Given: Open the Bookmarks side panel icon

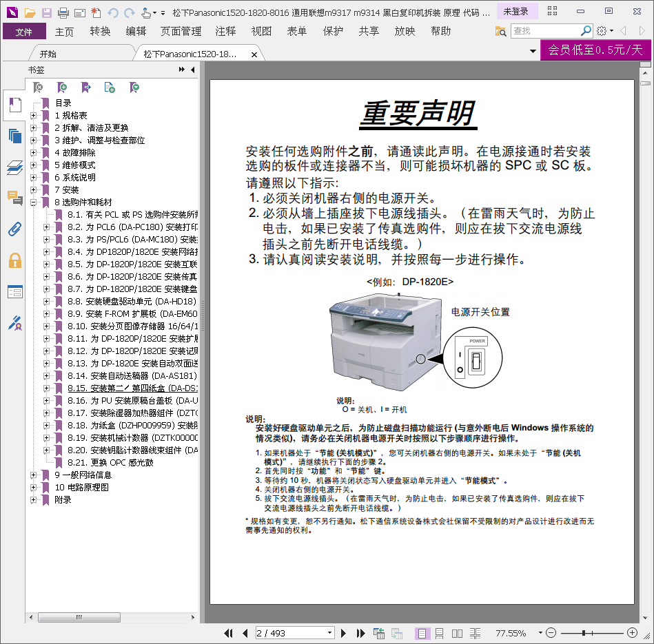Looking at the screenshot, I should pos(15,105).
